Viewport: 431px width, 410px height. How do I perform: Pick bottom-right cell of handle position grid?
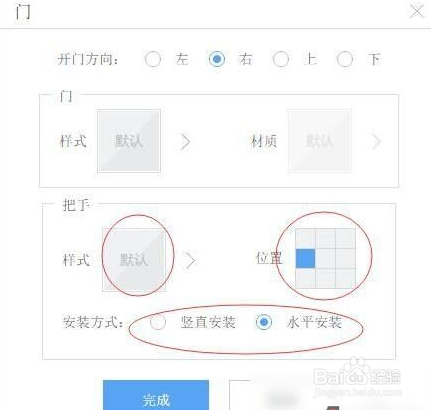point(346,278)
